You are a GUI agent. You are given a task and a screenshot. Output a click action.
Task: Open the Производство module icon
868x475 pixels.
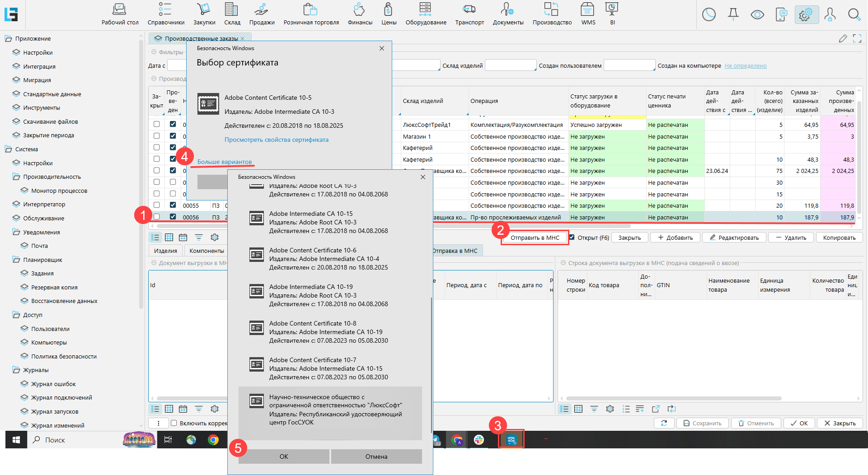point(552,10)
